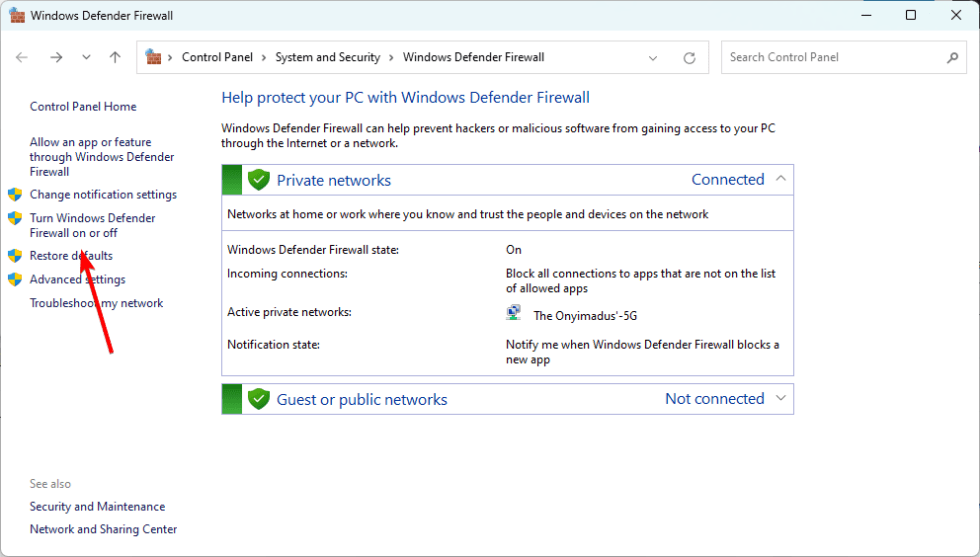Type in Search Control Panel field

point(830,58)
